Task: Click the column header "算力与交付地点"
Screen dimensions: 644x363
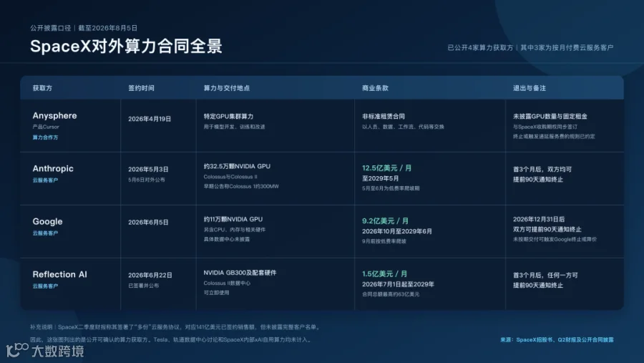Action: pos(227,88)
